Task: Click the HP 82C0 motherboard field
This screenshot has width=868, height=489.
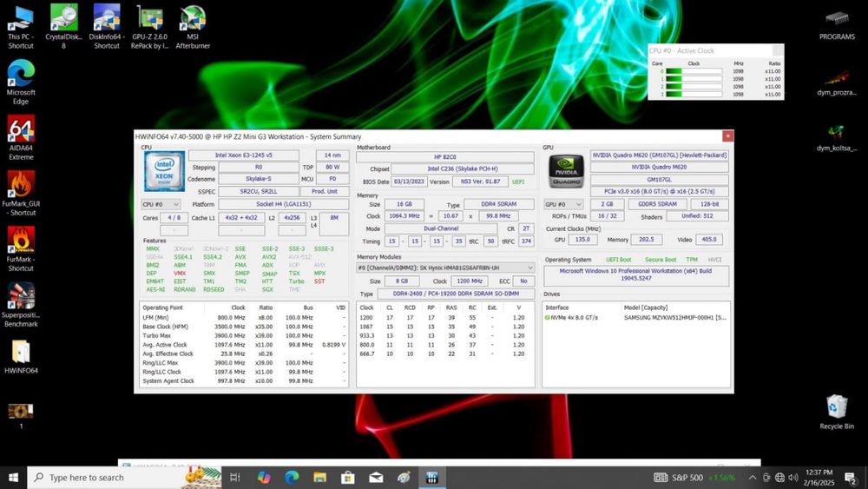Action: point(445,156)
